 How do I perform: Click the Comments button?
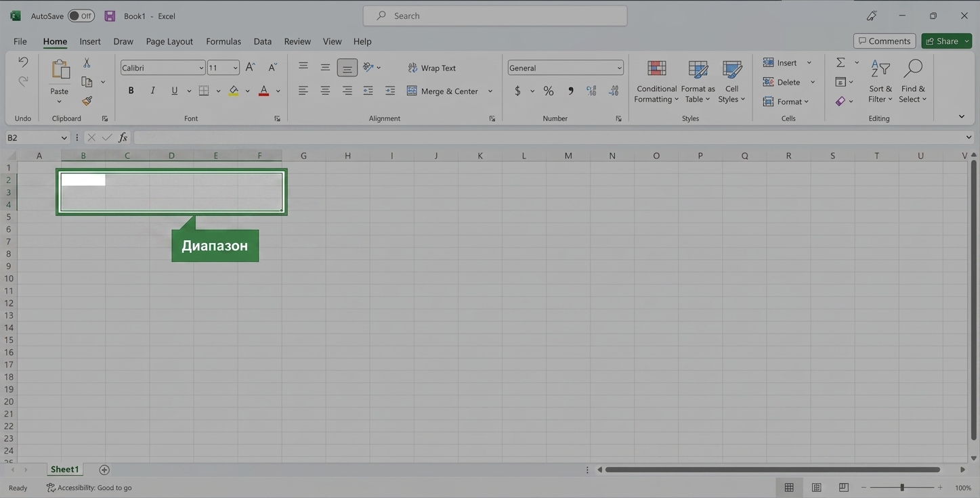tap(885, 41)
